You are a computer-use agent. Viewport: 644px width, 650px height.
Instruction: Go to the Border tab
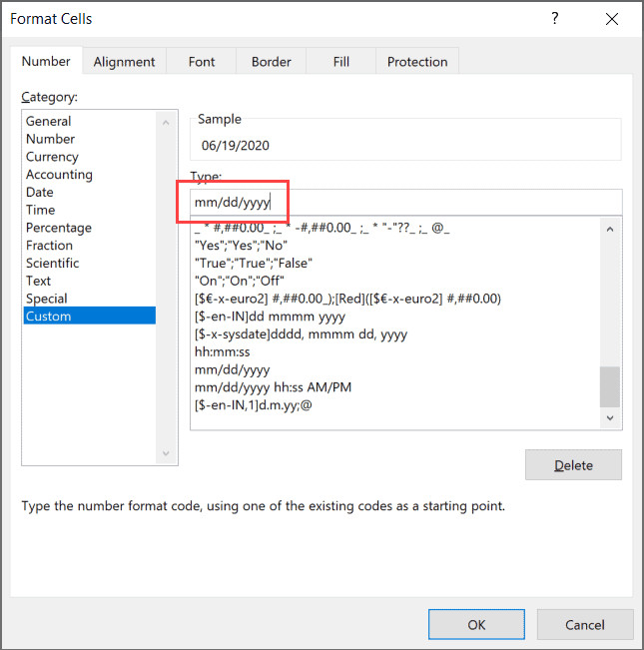click(x=272, y=62)
